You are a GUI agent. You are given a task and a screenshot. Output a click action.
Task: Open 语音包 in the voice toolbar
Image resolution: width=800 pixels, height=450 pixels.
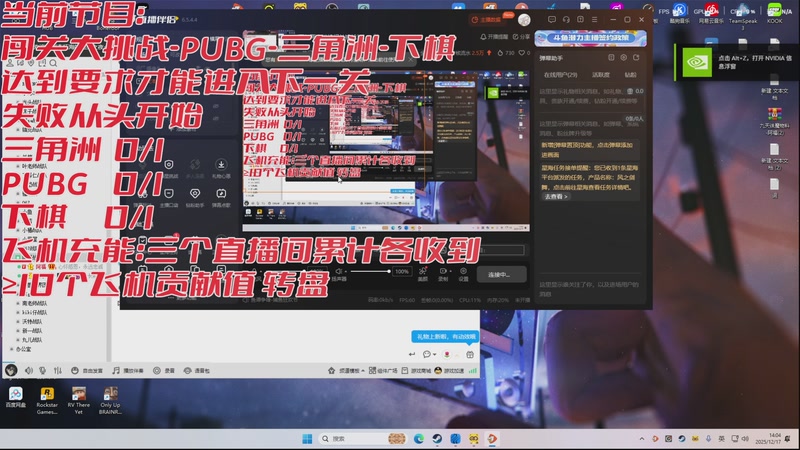tap(197, 370)
